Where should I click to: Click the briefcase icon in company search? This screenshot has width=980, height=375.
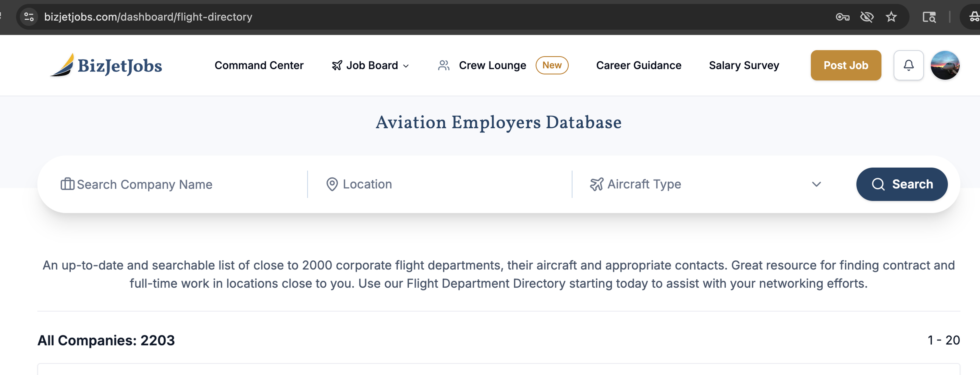(67, 184)
